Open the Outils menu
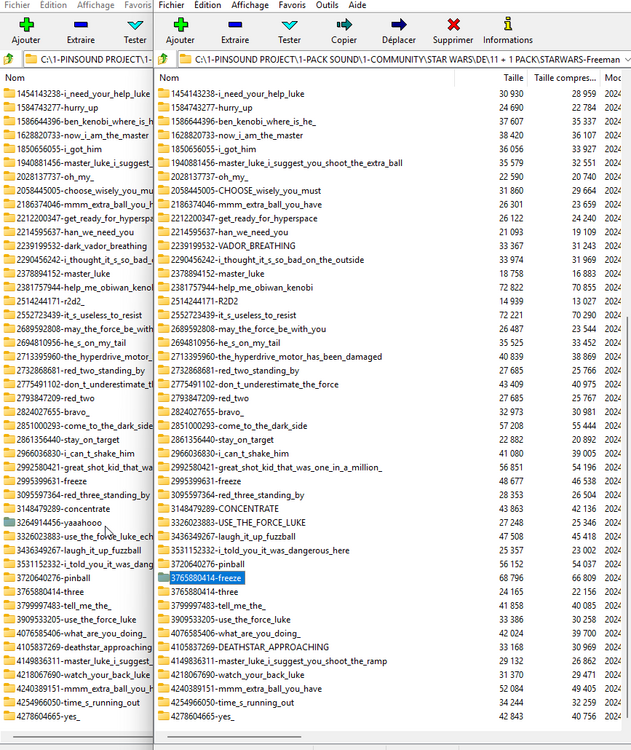The image size is (631, 750). (327, 5)
